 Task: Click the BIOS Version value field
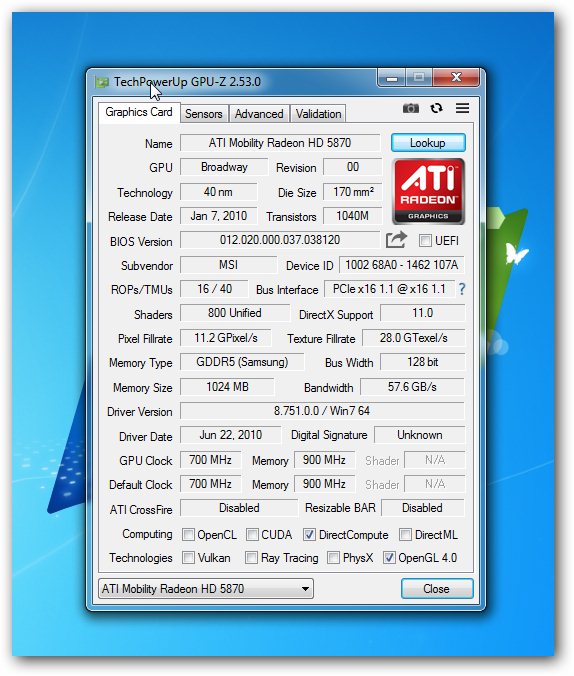(280, 240)
